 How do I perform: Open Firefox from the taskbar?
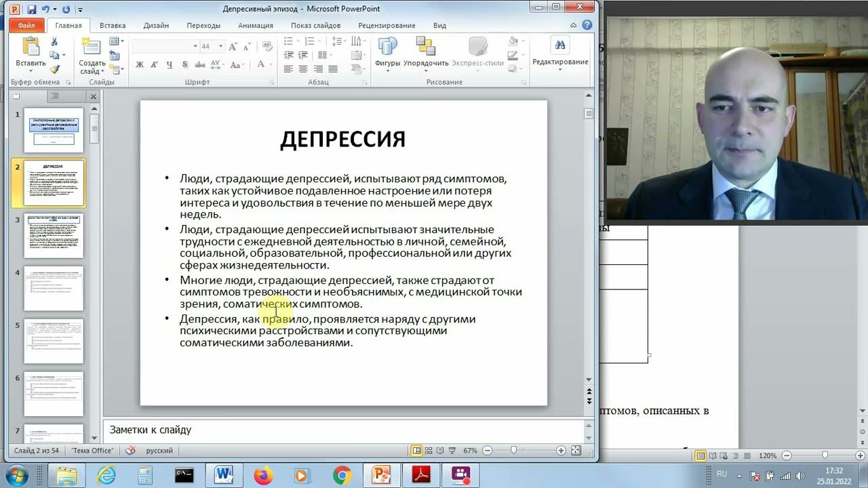point(263,475)
